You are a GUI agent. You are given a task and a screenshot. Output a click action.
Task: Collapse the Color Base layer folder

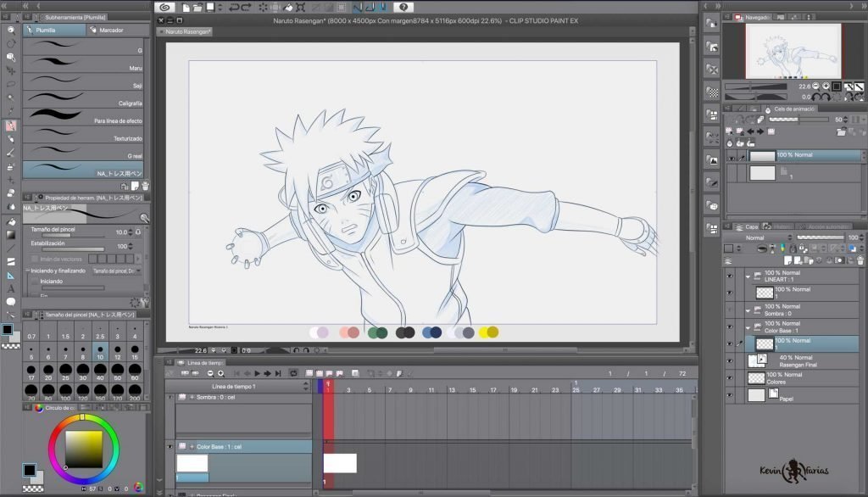coord(748,327)
